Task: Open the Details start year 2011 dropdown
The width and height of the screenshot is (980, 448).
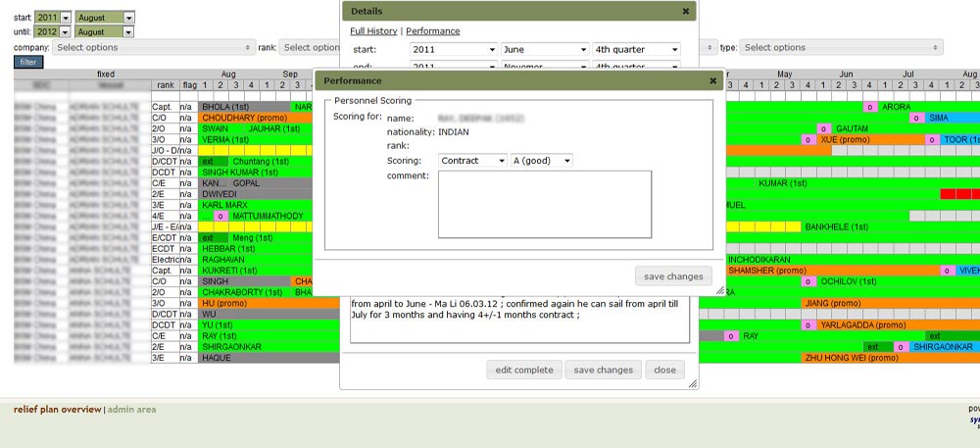Action: [454, 49]
